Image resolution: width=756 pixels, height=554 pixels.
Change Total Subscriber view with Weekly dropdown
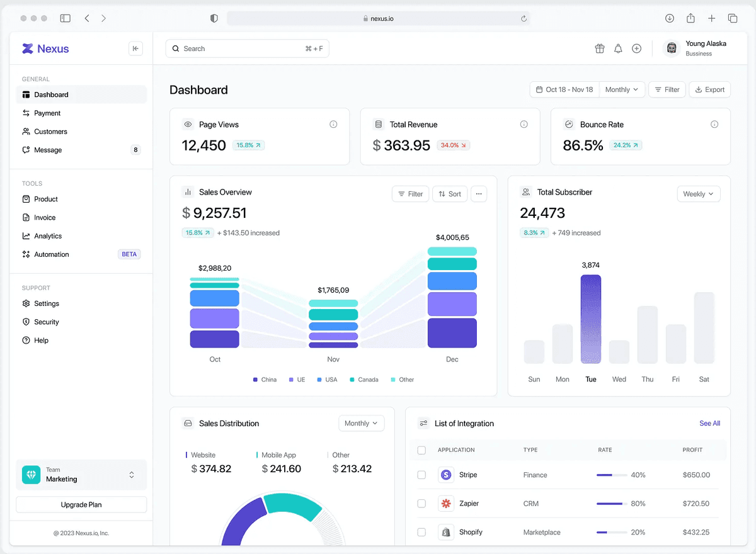click(698, 194)
